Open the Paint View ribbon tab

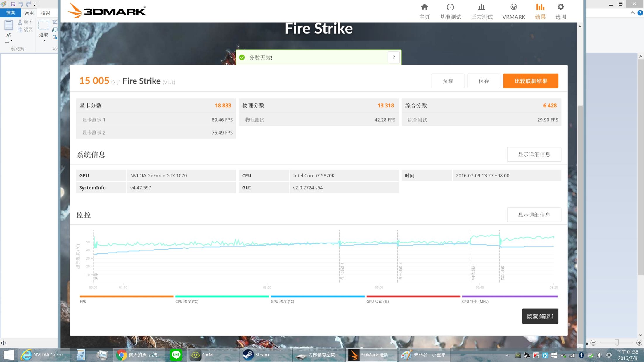point(45,13)
